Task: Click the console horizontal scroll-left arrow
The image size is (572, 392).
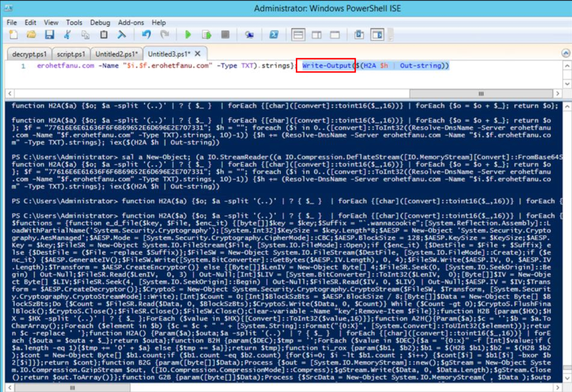Action: click(10, 388)
